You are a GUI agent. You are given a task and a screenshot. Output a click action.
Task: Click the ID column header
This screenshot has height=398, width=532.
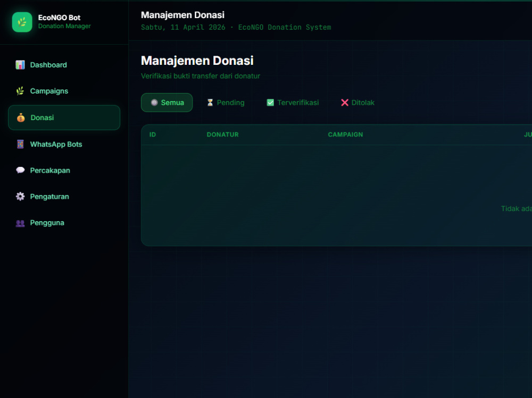point(153,134)
